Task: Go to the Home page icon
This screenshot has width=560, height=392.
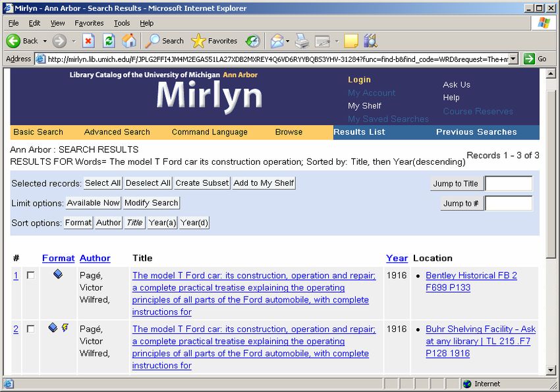Action: pyautogui.click(x=129, y=41)
